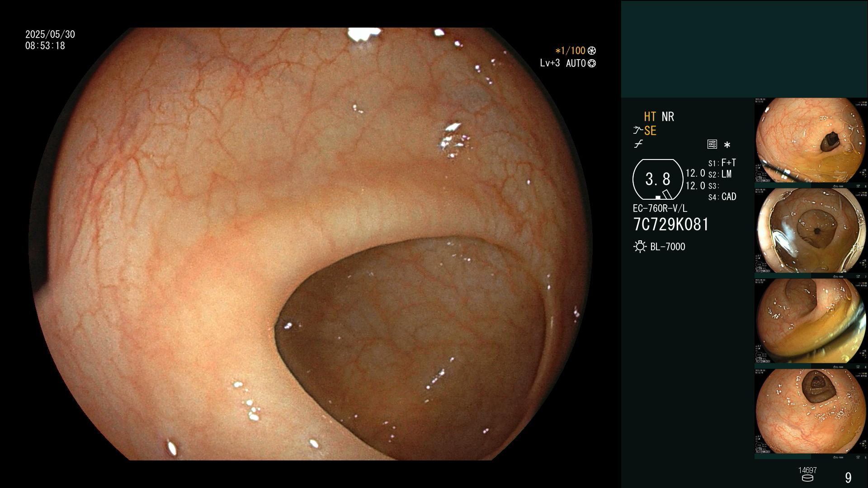Image resolution: width=868 pixels, height=488 pixels.
Task: Click the upper 12.0 value beside scope diagram
Action: tap(695, 174)
